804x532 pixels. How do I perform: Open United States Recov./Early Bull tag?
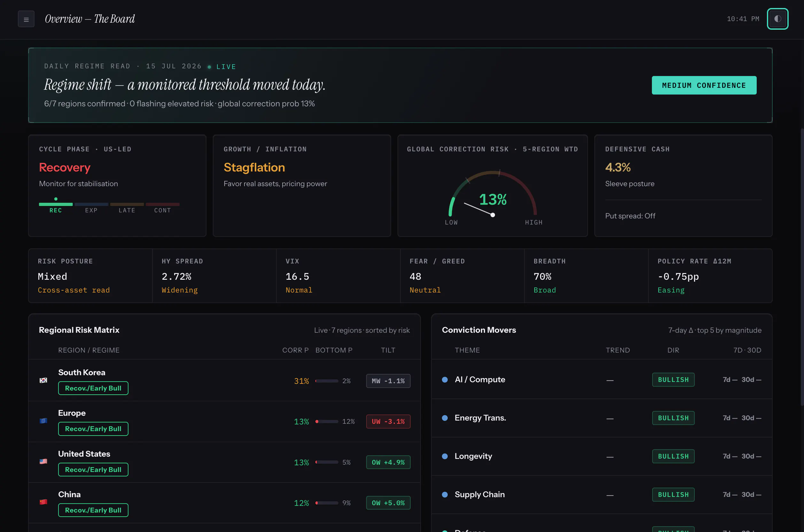93,469
